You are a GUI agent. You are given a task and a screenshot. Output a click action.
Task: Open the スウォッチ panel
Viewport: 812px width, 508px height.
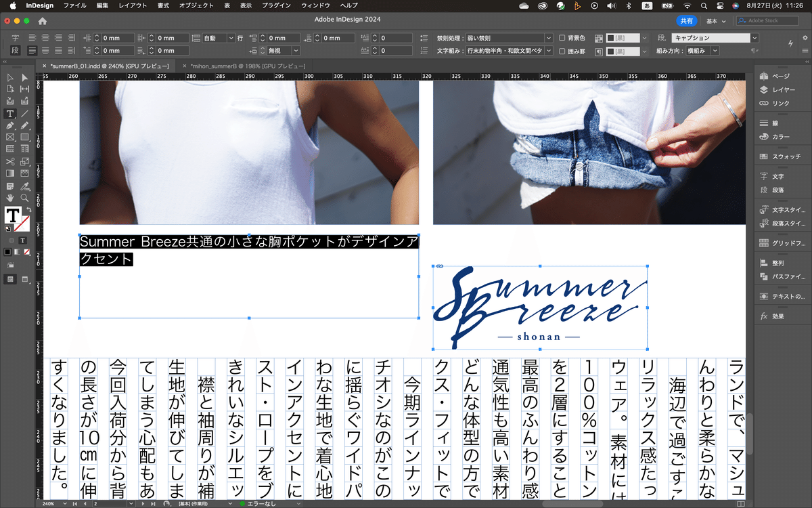tap(780, 156)
